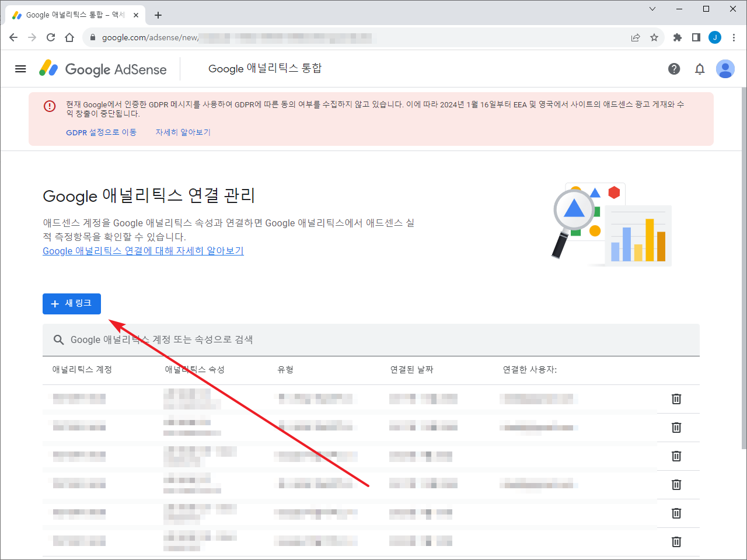The width and height of the screenshot is (747, 560).
Task: Select the Google 애널리틱스 통합 browser tab
Action: tap(75, 15)
